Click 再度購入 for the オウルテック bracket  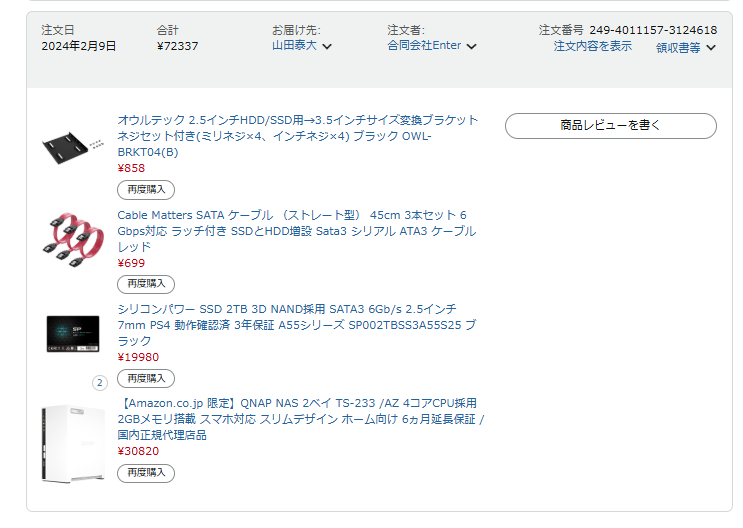(x=146, y=189)
